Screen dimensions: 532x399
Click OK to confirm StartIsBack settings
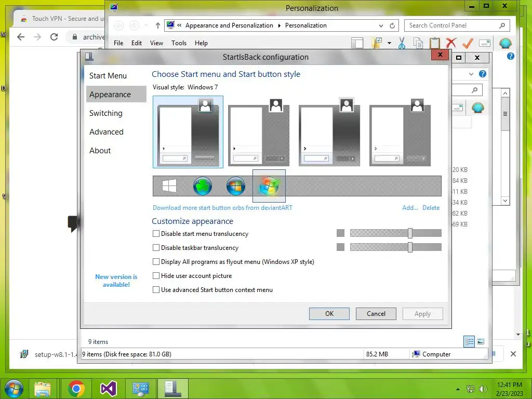coord(329,313)
